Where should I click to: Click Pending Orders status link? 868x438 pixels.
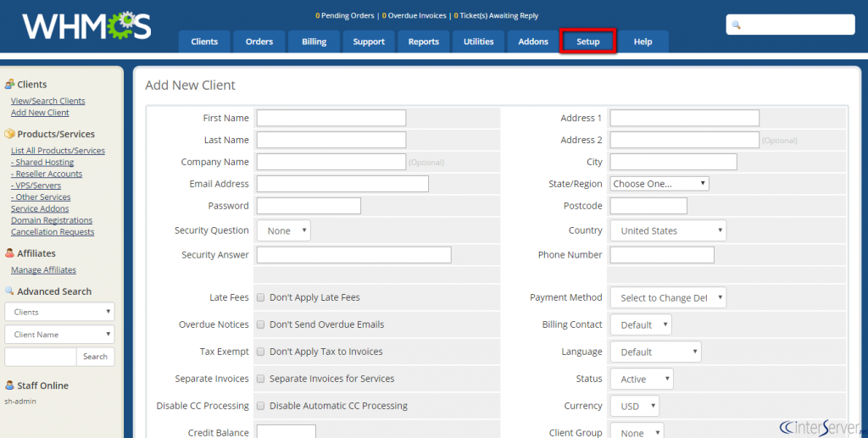pyautogui.click(x=345, y=15)
